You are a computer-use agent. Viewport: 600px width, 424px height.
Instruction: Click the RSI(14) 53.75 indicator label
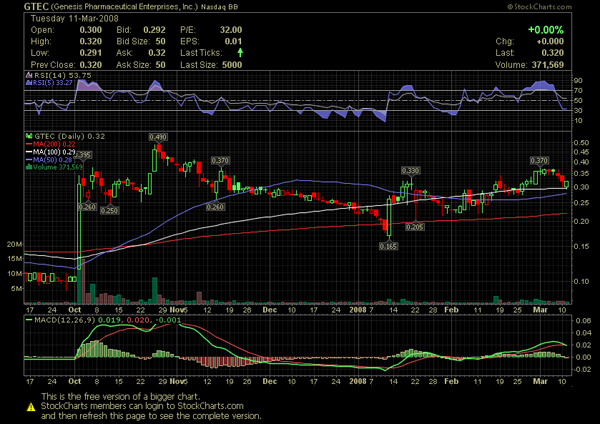click(x=63, y=75)
